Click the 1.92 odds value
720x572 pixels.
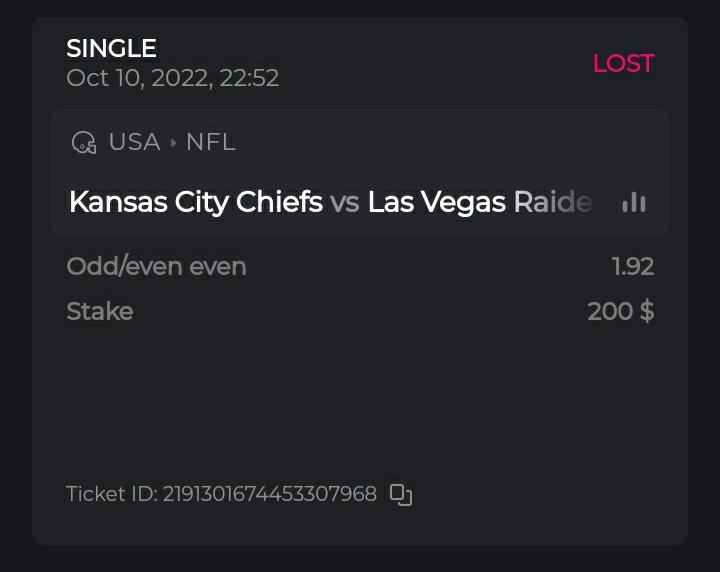point(633,266)
